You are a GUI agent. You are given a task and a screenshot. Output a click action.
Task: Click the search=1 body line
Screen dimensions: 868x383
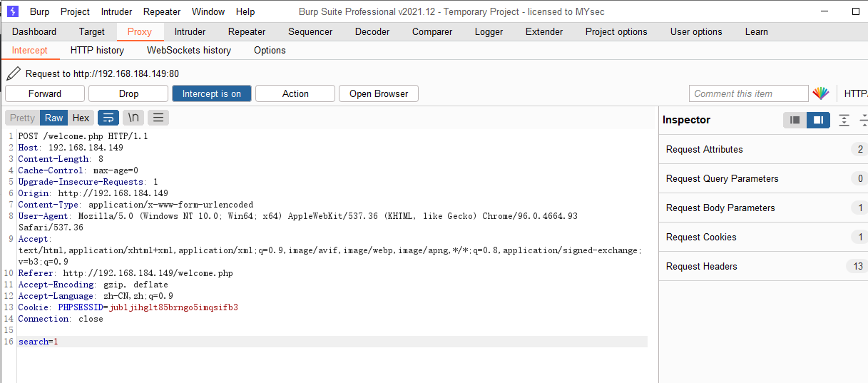pos(332,342)
